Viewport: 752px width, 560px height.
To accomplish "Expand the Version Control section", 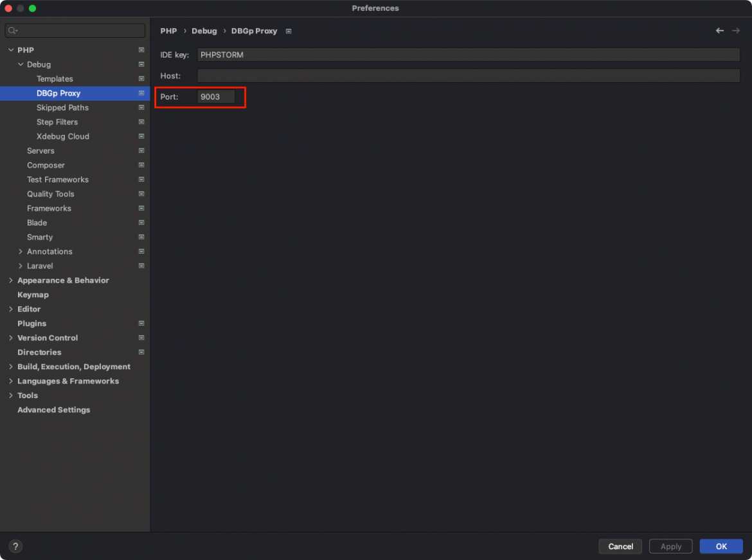I will pos(11,338).
